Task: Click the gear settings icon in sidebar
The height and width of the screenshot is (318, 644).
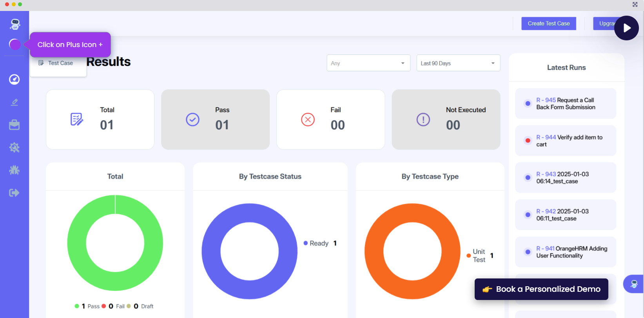Action: tap(15, 148)
